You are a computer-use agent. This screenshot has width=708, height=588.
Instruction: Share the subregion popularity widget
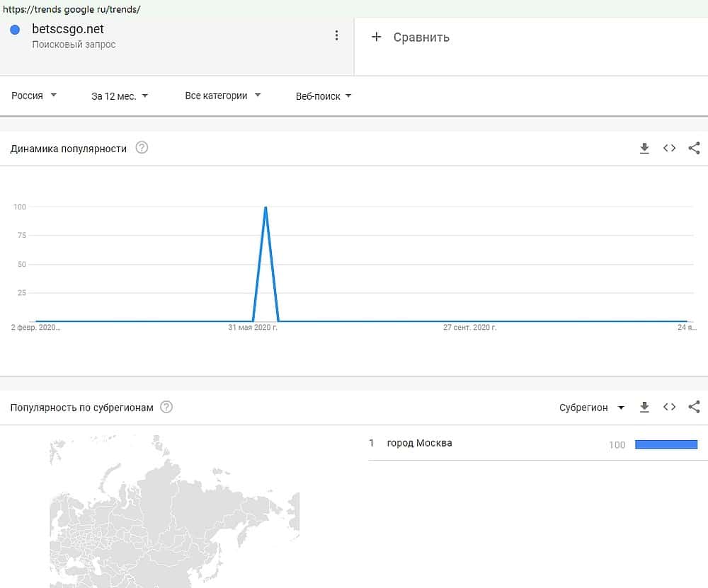694,407
